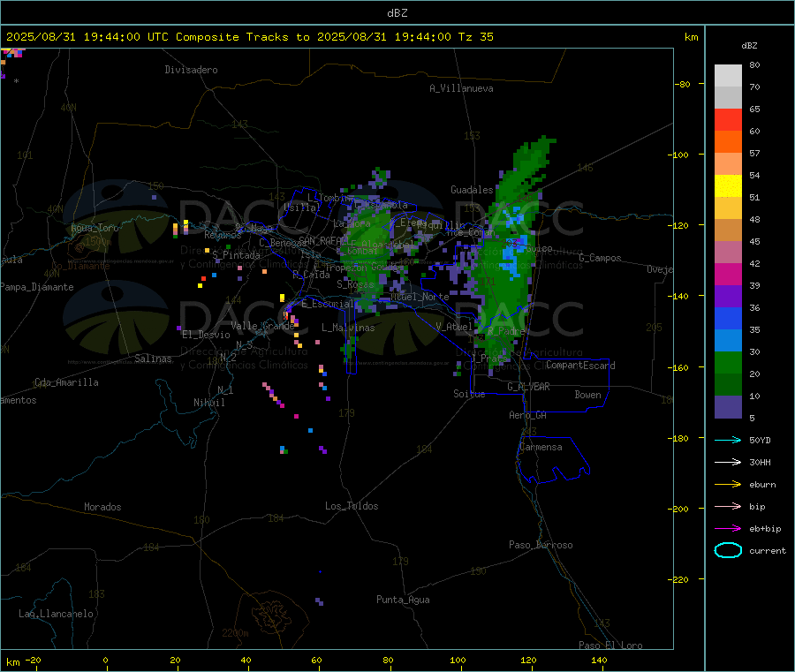Click the pink bip arrow legend icon

[x=728, y=506]
